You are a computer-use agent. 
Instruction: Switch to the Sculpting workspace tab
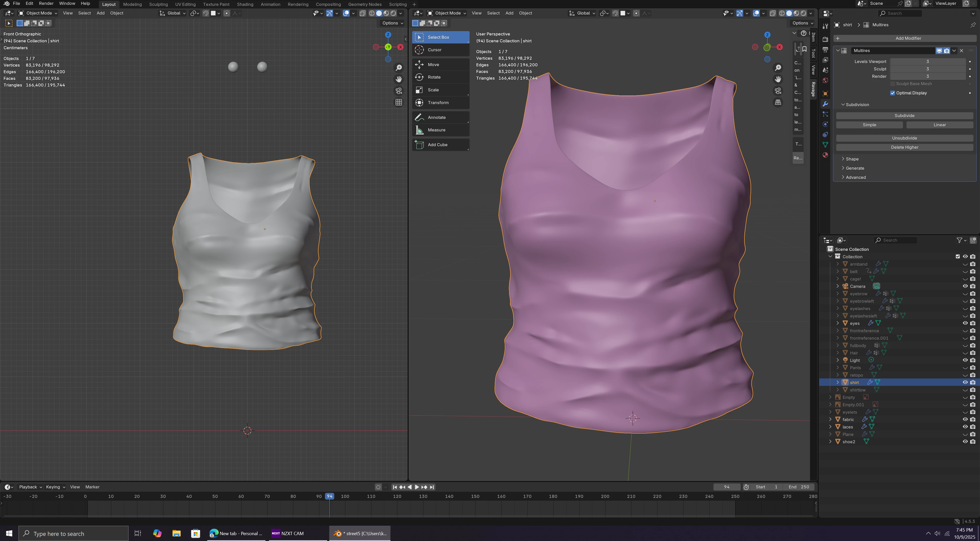click(x=158, y=4)
